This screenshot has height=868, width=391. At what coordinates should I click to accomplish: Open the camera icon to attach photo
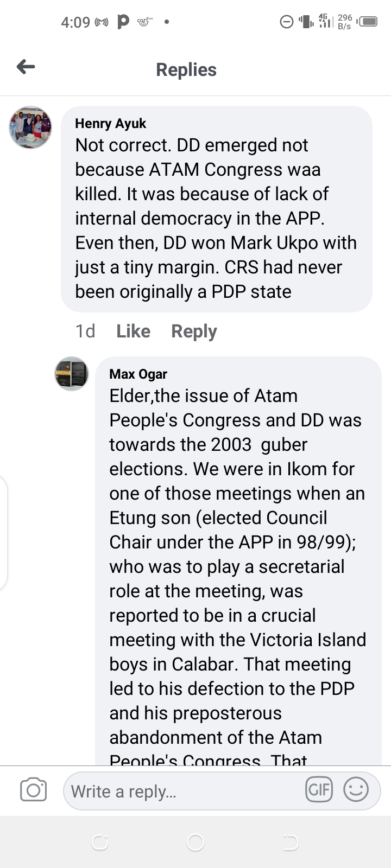[x=33, y=790]
